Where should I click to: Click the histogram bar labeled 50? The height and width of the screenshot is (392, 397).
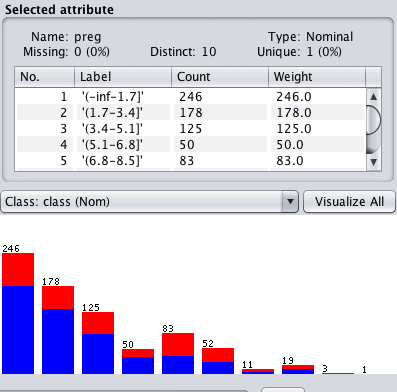[138, 362]
